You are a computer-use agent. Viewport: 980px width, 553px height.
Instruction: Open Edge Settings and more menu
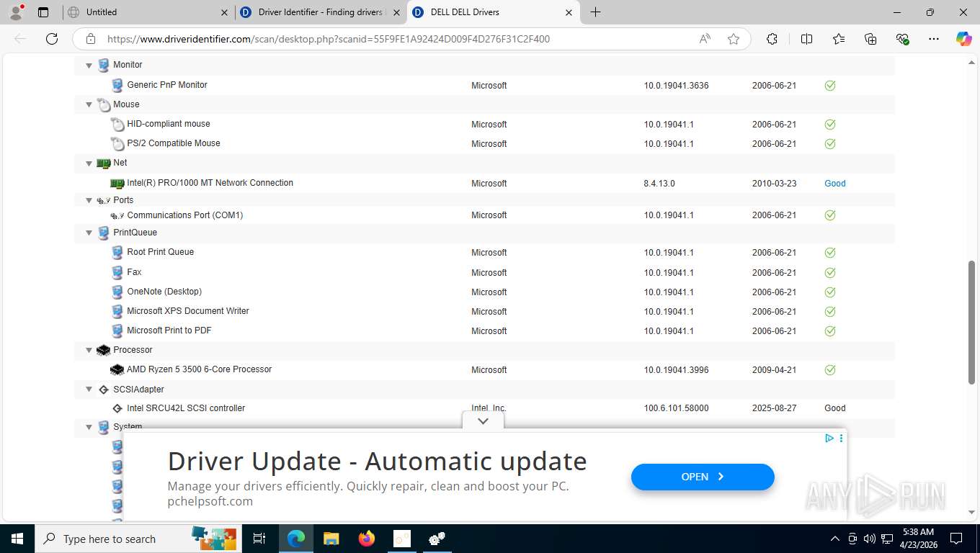pos(934,39)
